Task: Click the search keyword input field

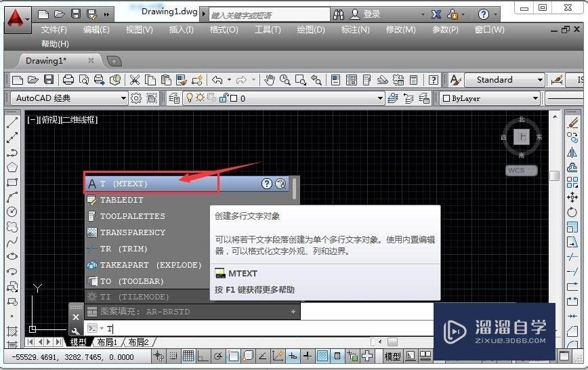Action: pyautogui.click(x=269, y=15)
